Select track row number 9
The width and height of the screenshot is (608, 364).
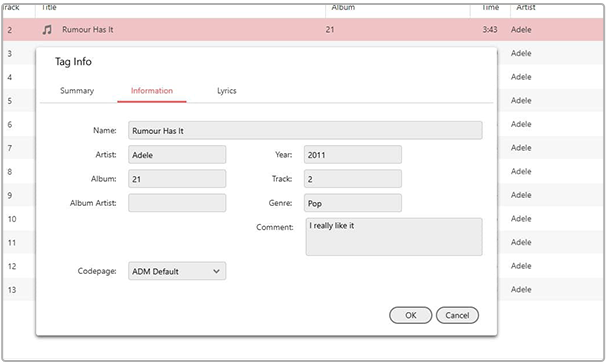coord(10,195)
